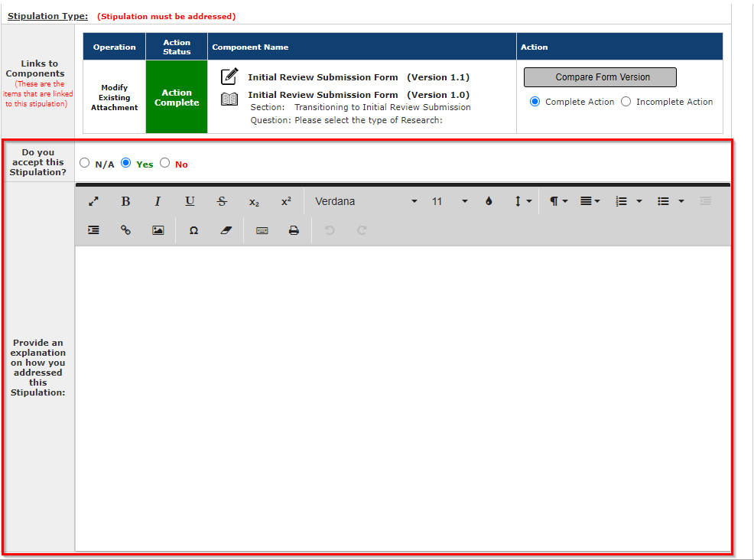
Task: Open special characters omega icon
Action: pyautogui.click(x=193, y=230)
